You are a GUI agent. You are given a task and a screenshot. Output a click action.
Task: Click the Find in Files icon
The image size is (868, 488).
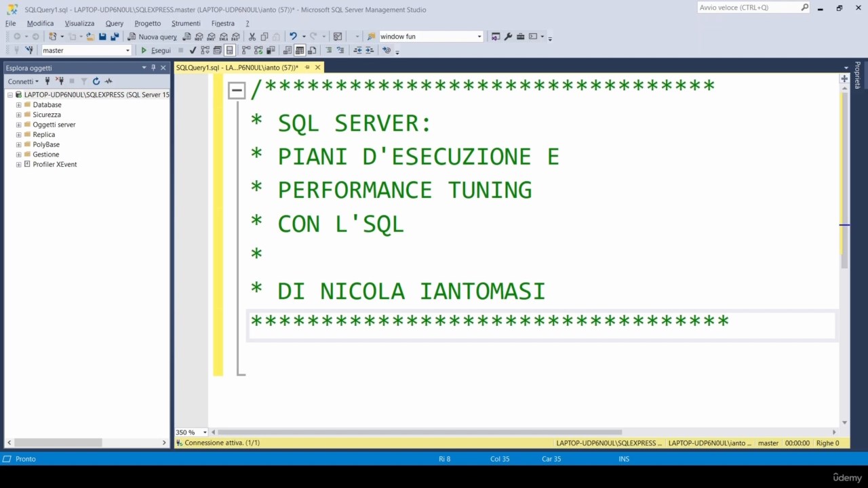click(372, 37)
